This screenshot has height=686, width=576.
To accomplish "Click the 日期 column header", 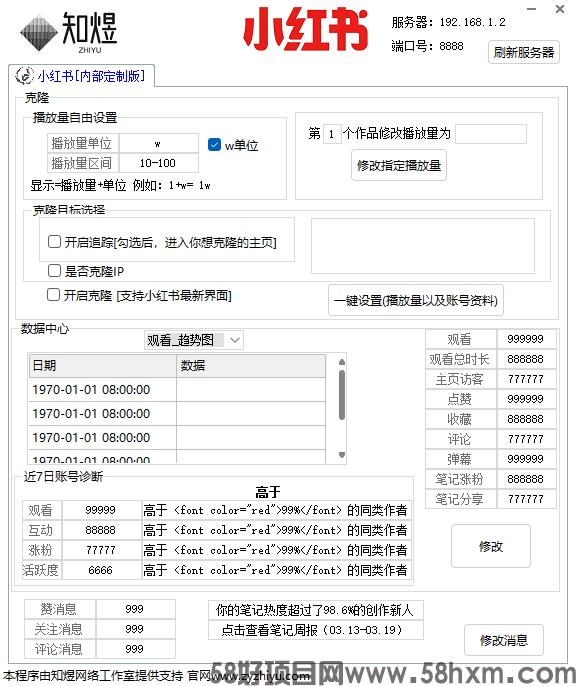I will pyautogui.click(x=103, y=366).
